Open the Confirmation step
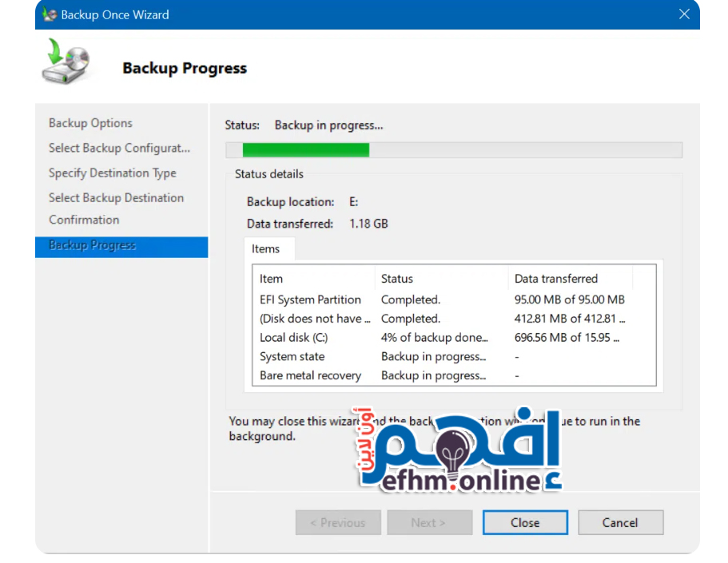The height and width of the screenshot is (563, 728). 84,220
